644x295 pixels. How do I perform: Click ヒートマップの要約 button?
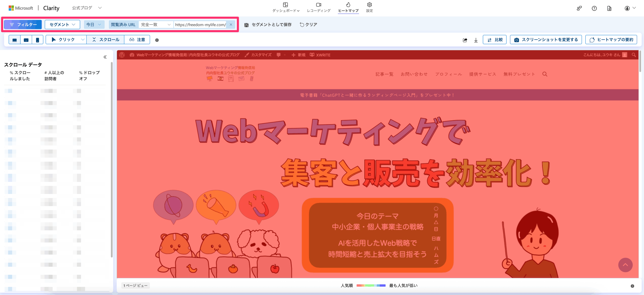(x=611, y=40)
